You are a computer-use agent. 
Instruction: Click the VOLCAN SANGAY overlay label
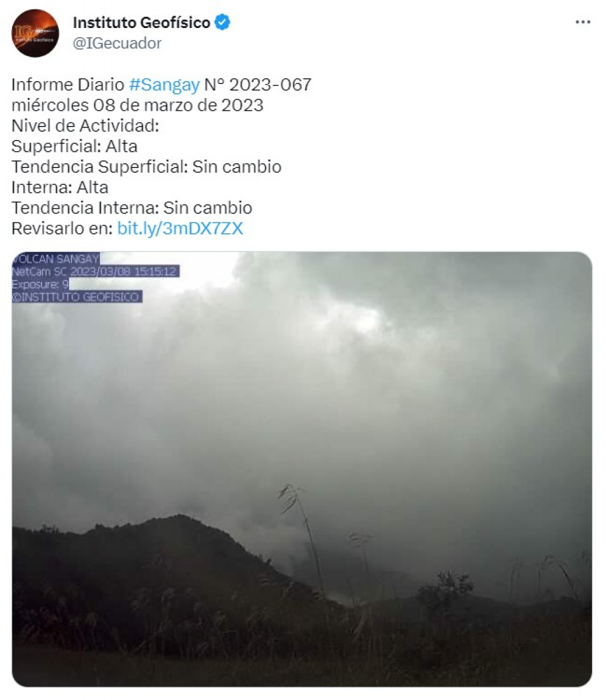56,258
